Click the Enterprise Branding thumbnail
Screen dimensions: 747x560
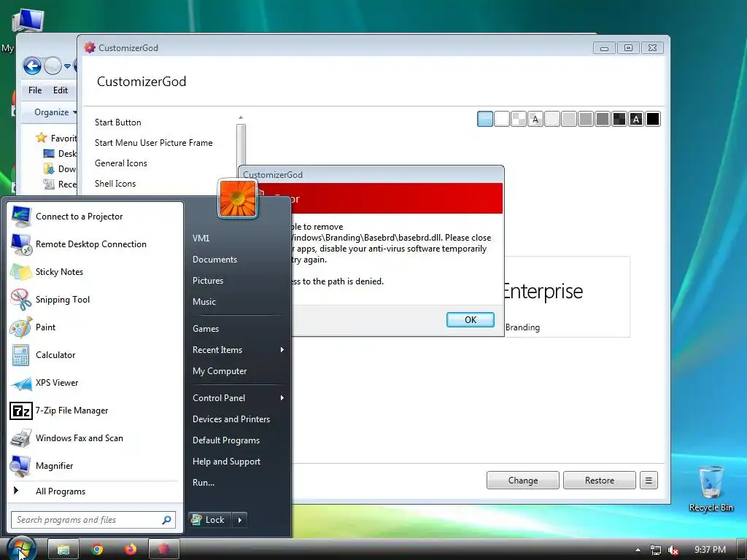[x=567, y=297]
